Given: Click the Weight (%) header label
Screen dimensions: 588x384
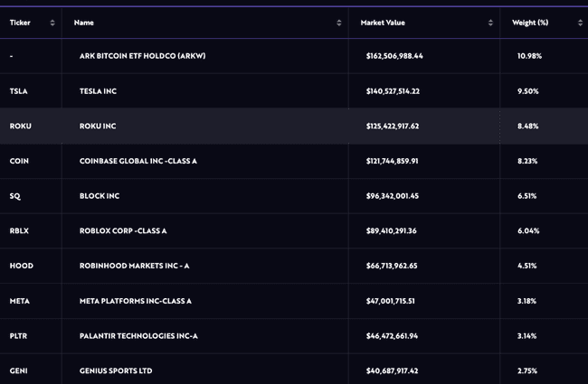Looking at the screenshot, I should click(530, 23).
